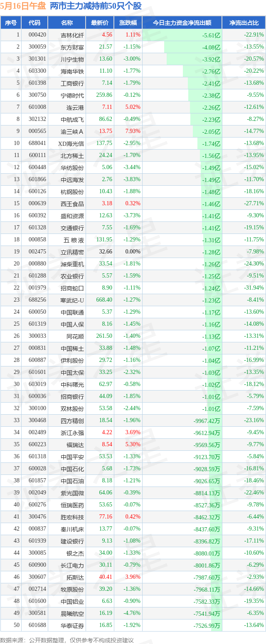266x644 pixels.
Task: Click 连云港 change 5.02%
Action: (133, 107)
